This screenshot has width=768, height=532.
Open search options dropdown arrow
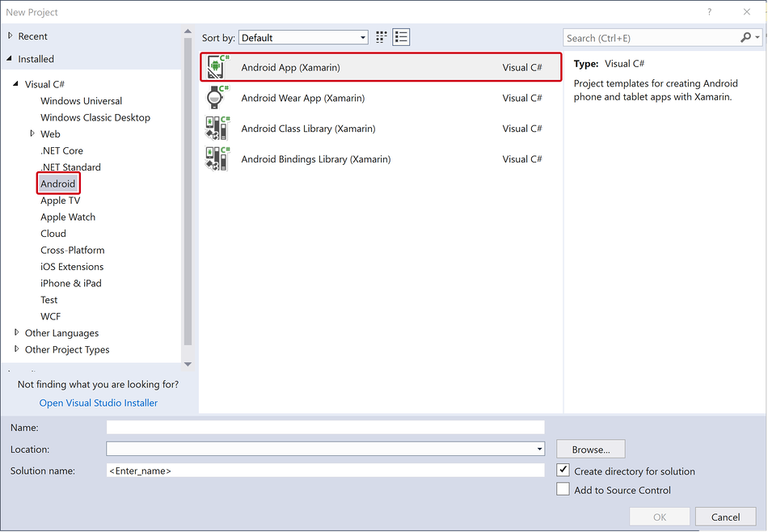[757, 37]
